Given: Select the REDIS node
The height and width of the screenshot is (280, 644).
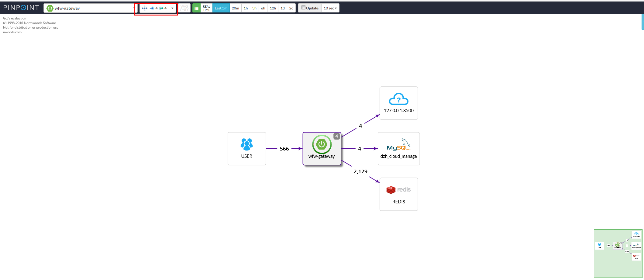Looking at the screenshot, I should pyautogui.click(x=399, y=194).
